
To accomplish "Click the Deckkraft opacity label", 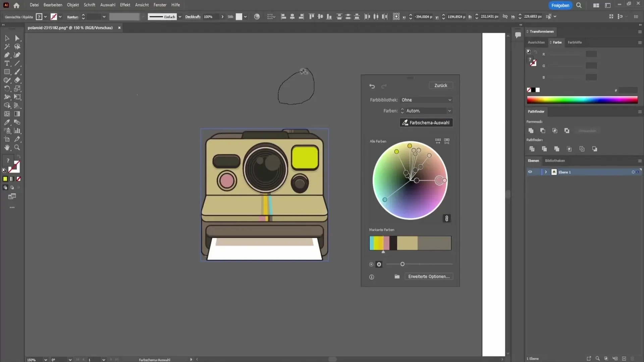I will click(193, 17).
